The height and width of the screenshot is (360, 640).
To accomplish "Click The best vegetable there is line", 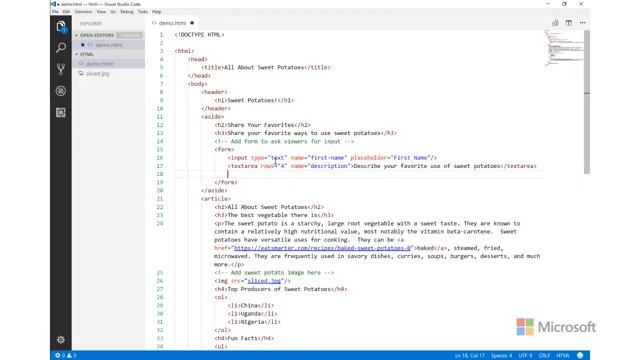I will pos(274,215).
